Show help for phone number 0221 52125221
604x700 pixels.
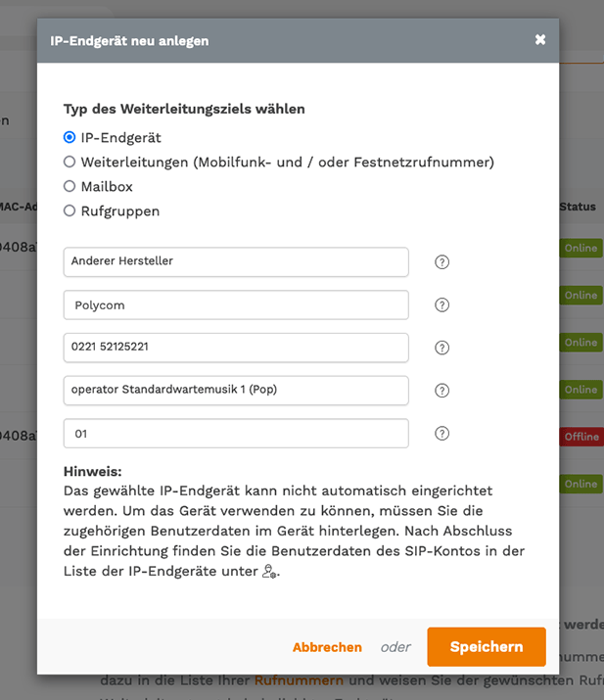(x=441, y=348)
